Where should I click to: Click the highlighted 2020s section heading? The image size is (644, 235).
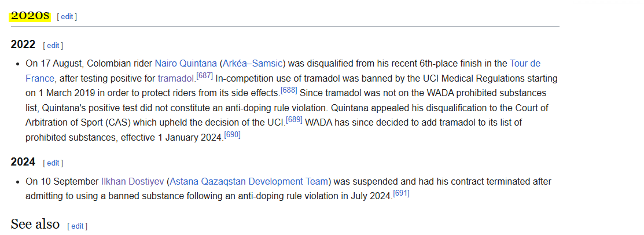(x=31, y=16)
